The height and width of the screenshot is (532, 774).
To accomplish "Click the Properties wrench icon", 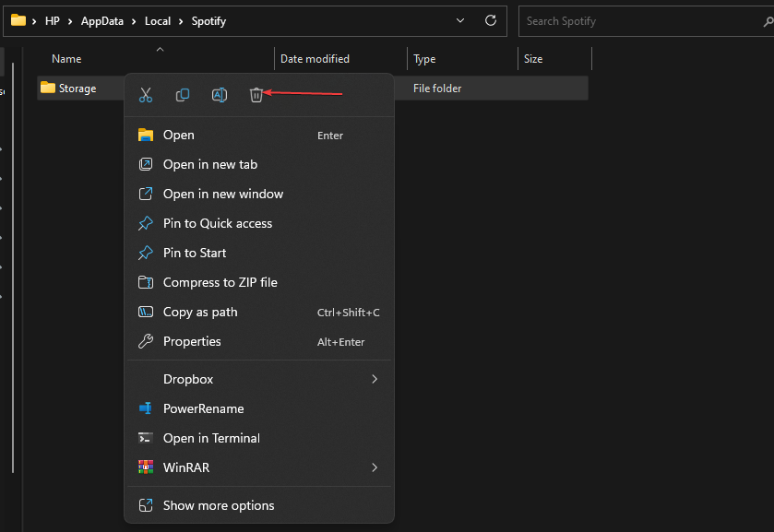I will (x=146, y=341).
